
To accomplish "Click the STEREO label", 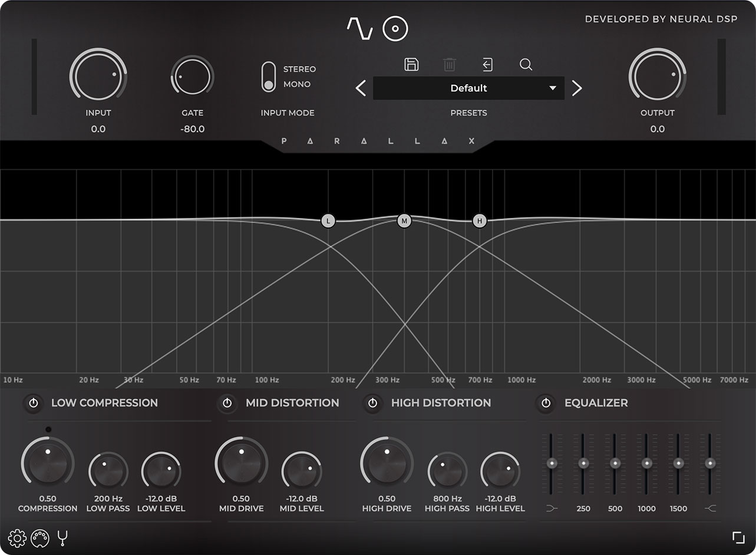I will [x=299, y=69].
